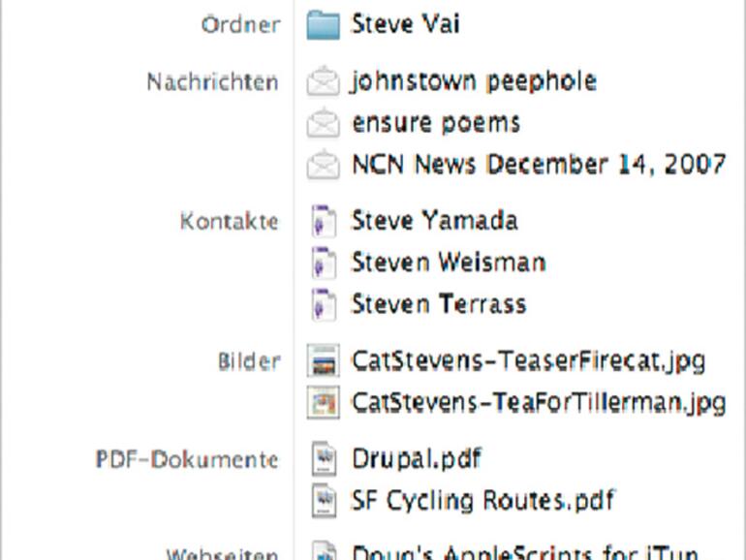Click the PDF icon beside Drupal.pdf
This screenshot has width=746, height=560.
click(x=323, y=458)
